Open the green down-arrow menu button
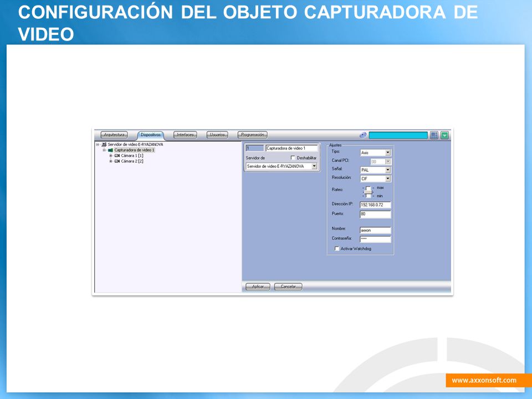Image resolution: width=532 pixels, height=399 pixels. [x=444, y=135]
